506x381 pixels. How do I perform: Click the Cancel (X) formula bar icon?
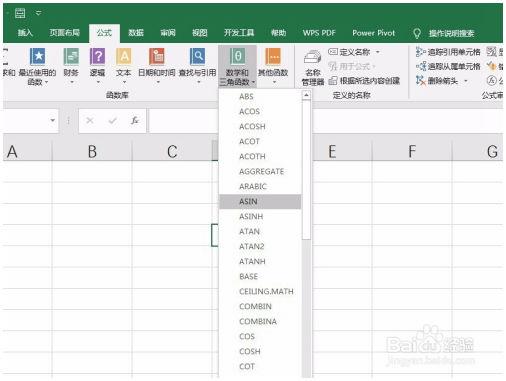pyautogui.click(x=90, y=120)
